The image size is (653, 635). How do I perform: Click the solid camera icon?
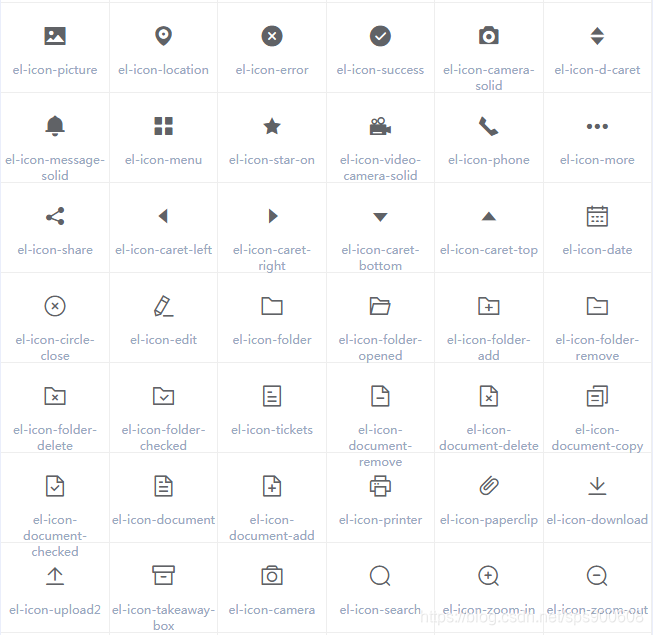pos(488,37)
